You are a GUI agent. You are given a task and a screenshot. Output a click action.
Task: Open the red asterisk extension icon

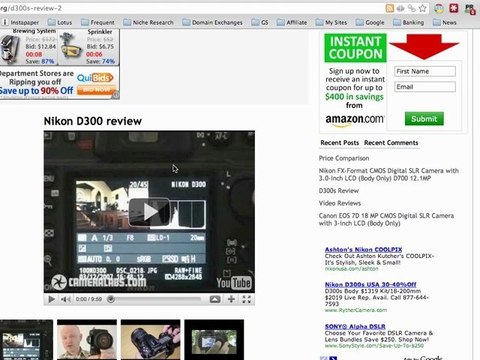pos(454,8)
